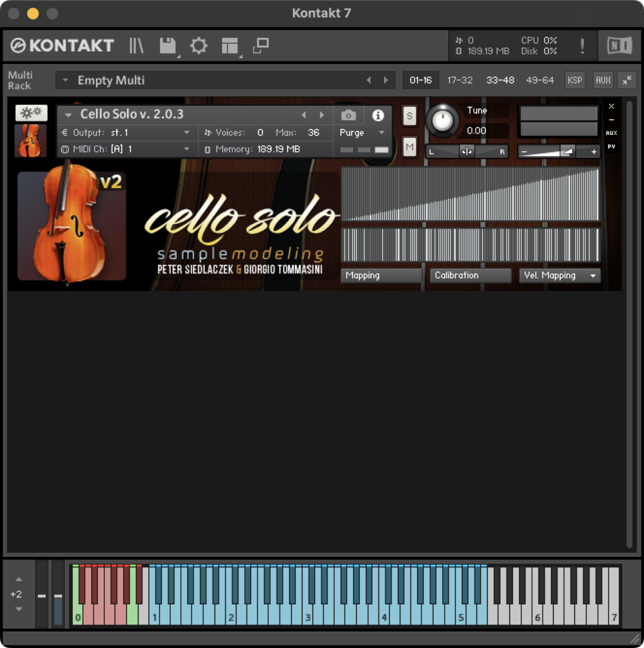Toggle instrument AUX sends view

611,133
